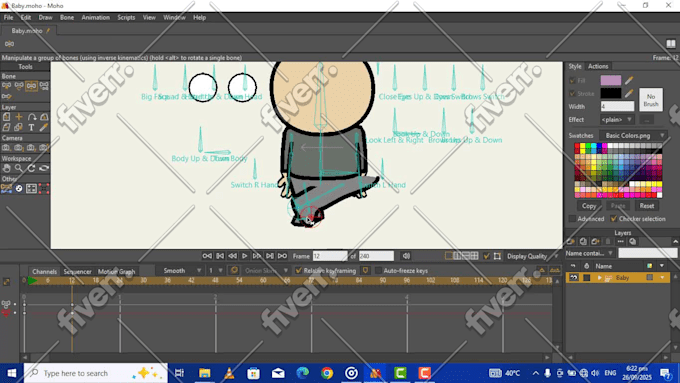The image size is (680, 383).
Task: Select the Eyedropper layer tool
Action: coord(44,128)
